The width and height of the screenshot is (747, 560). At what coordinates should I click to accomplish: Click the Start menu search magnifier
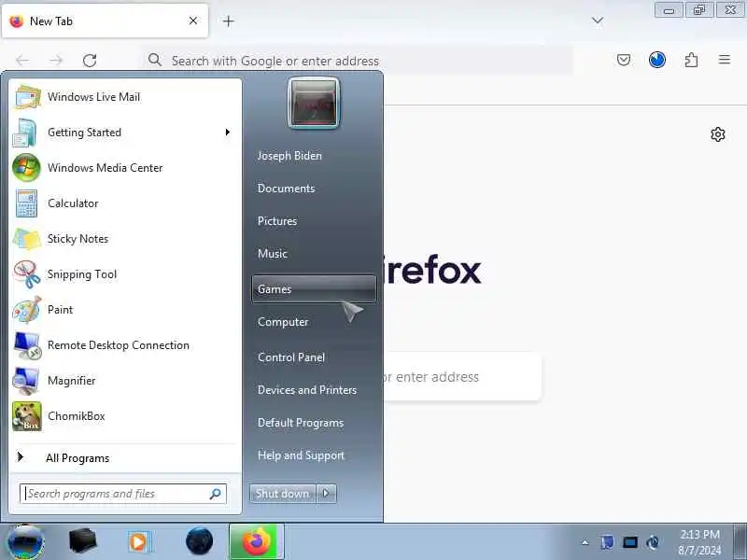pyautogui.click(x=216, y=494)
